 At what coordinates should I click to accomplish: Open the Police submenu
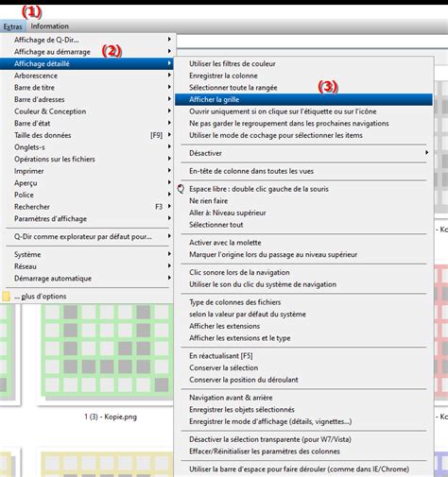click(x=87, y=195)
